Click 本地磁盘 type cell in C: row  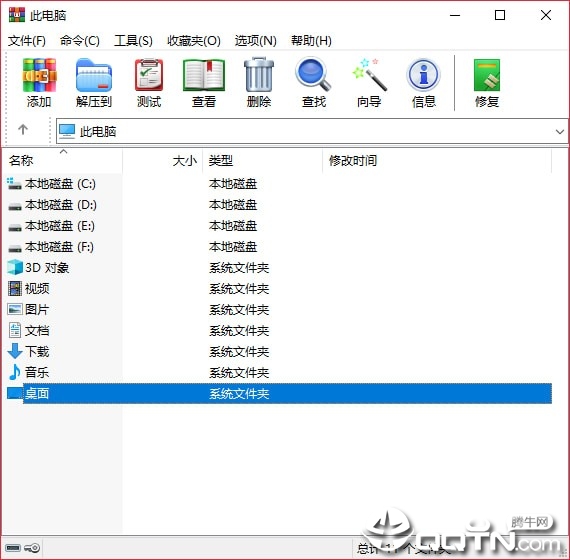(x=233, y=184)
